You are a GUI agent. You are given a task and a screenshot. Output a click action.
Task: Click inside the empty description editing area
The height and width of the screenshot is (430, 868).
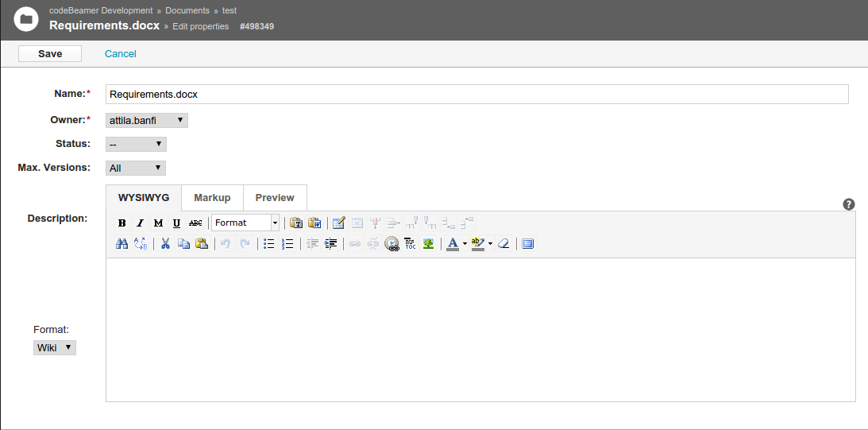(x=480, y=330)
